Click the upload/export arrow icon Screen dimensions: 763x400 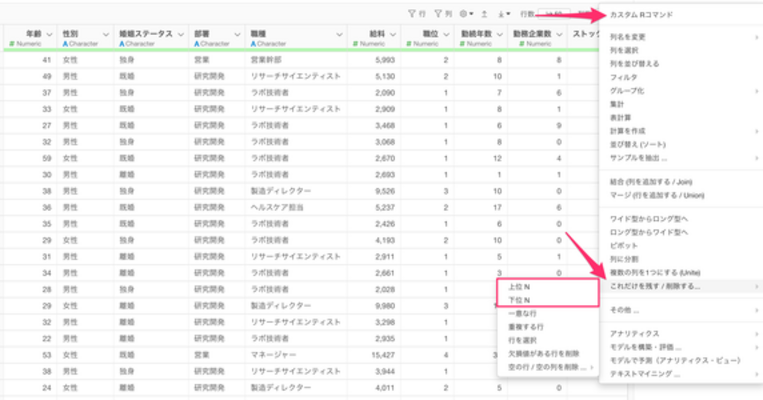[x=484, y=14]
